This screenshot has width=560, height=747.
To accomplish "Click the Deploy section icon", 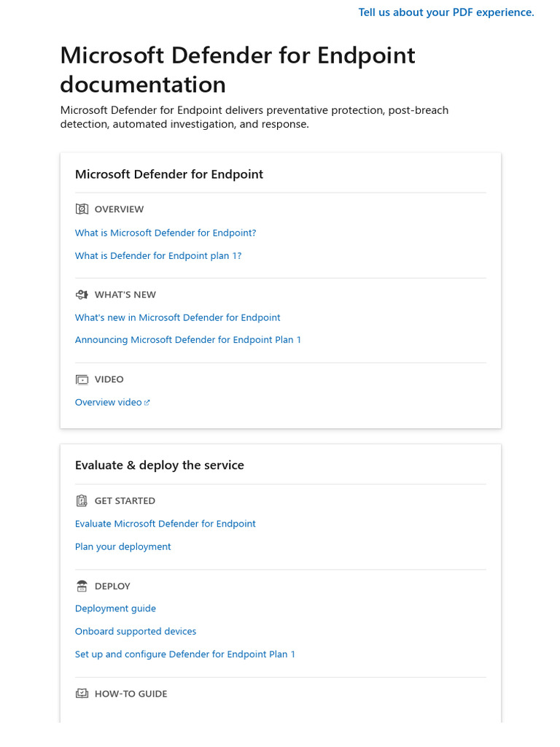I will [82, 586].
